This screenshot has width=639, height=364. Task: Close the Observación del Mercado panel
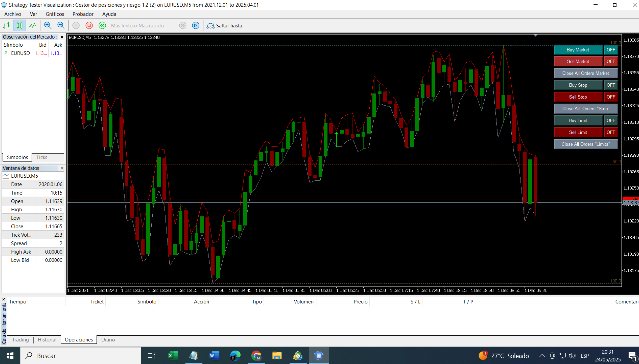pyautogui.click(x=62, y=37)
